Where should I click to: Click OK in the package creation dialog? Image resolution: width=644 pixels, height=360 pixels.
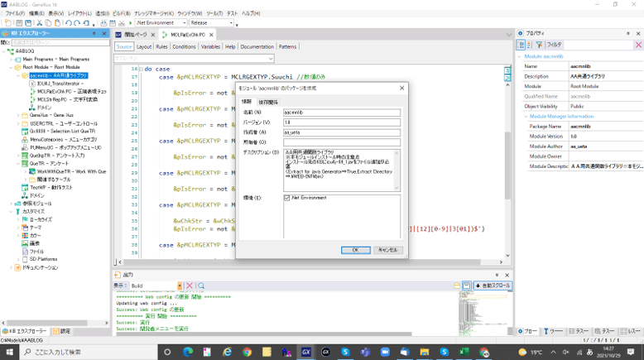356,250
